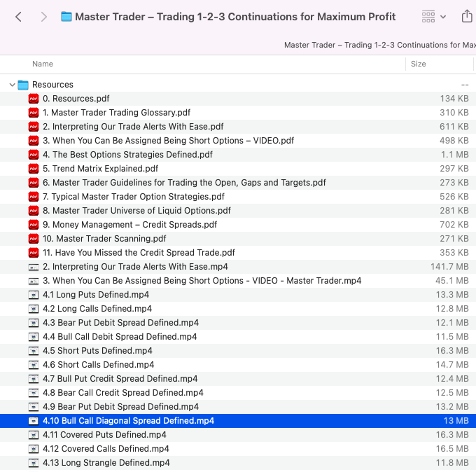The image size is (476, 472).
Task: Click PDF icon for Guidelines for Trading the Open
Action: [x=34, y=183]
